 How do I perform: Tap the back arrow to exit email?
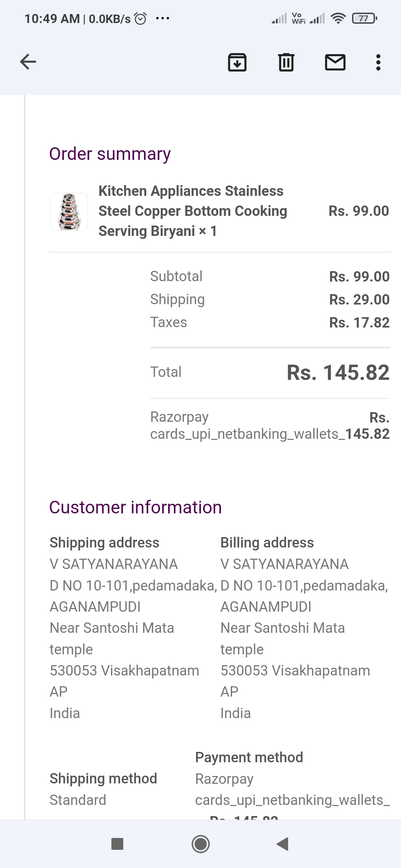tap(28, 62)
